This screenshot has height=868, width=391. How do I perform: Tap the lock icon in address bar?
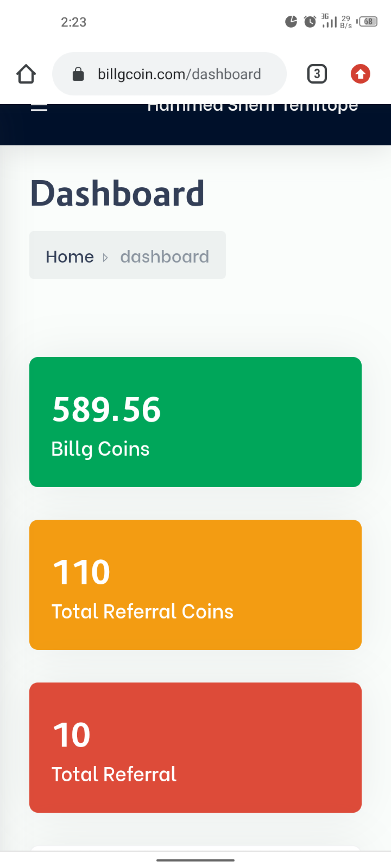(x=78, y=74)
